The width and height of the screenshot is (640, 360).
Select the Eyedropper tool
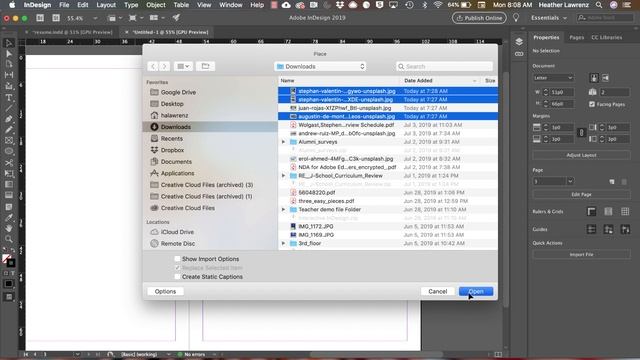[9, 217]
